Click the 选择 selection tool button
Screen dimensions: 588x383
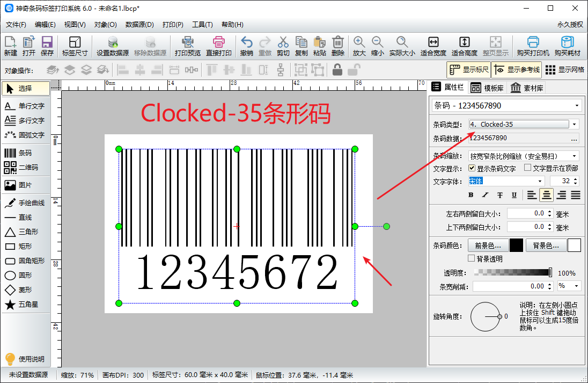(x=26, y=88)
